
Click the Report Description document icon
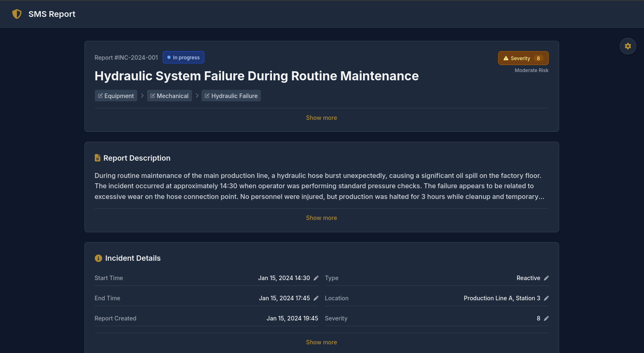(x=98, y=158)
